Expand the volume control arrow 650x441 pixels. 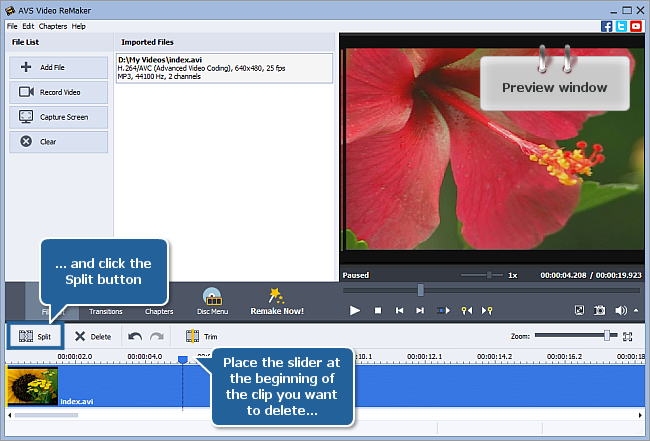(636, 310)
